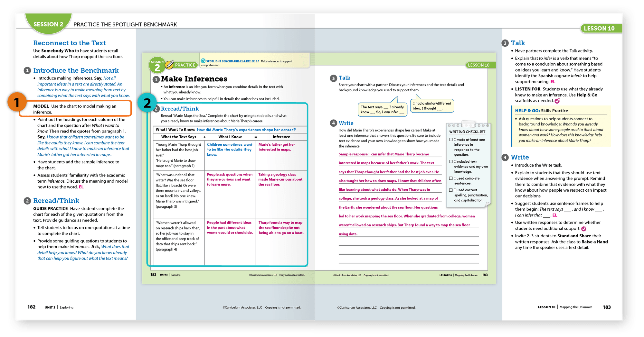Viewport: 644px width, 337px height.
Task: Click the 'The text says' speech bubble
Action: click(x=382, y=109)
